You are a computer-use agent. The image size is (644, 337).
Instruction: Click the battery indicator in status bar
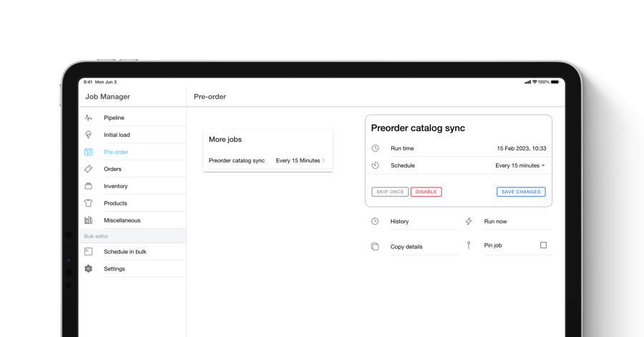(555, 82)
